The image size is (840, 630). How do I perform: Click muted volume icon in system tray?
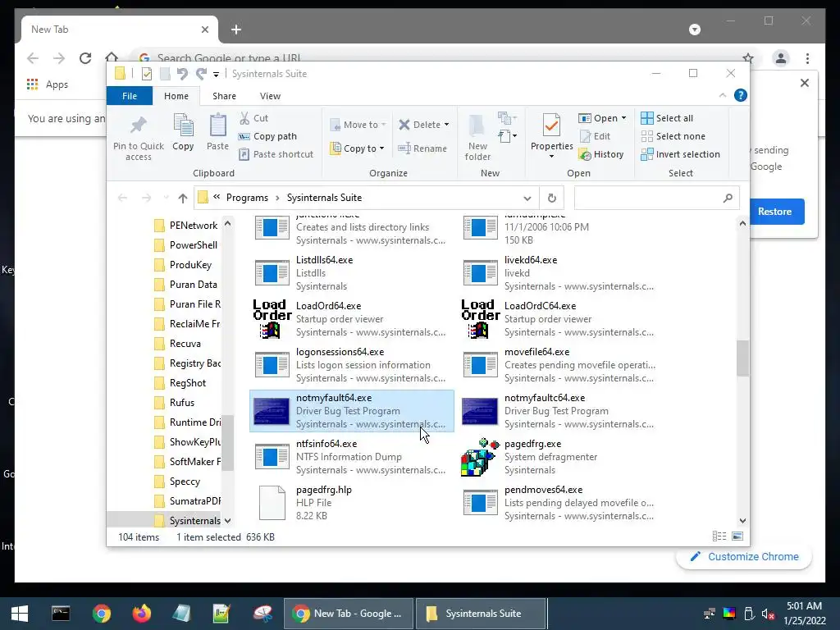pyautogui.click(x=768, y=614)
